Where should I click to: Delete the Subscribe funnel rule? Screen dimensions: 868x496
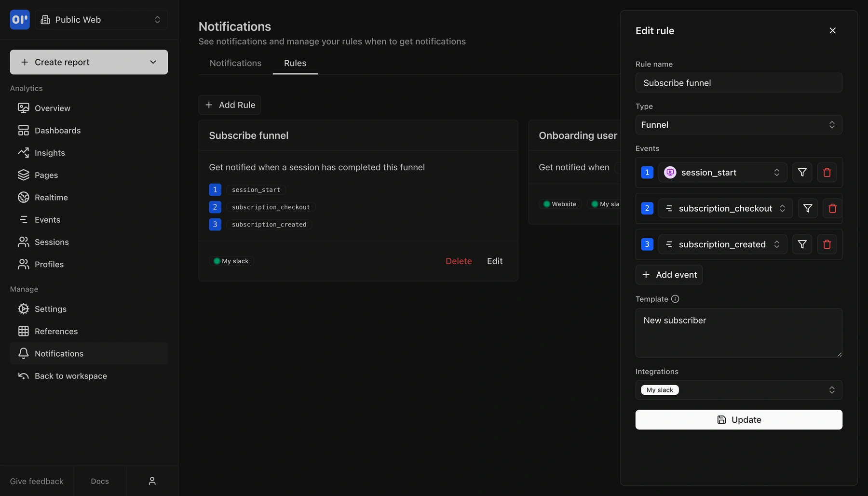[x=458, y=261]
